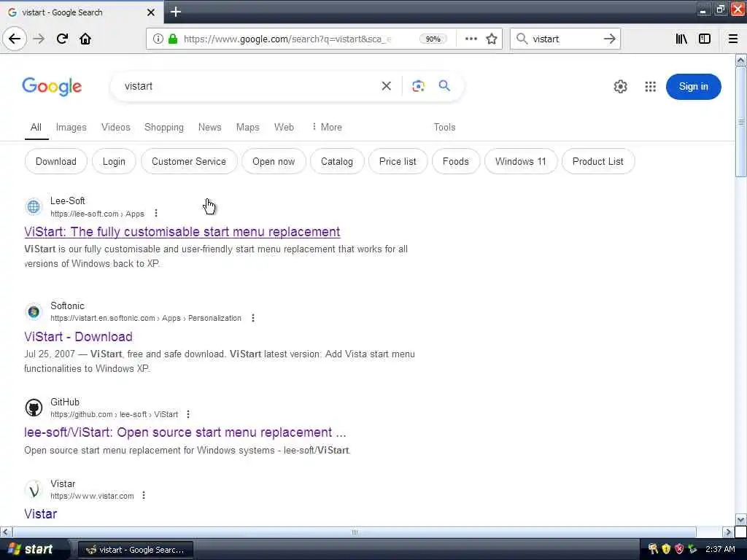
Task: Open options dots beside Lee-Soft result
Action: (156, 214)
